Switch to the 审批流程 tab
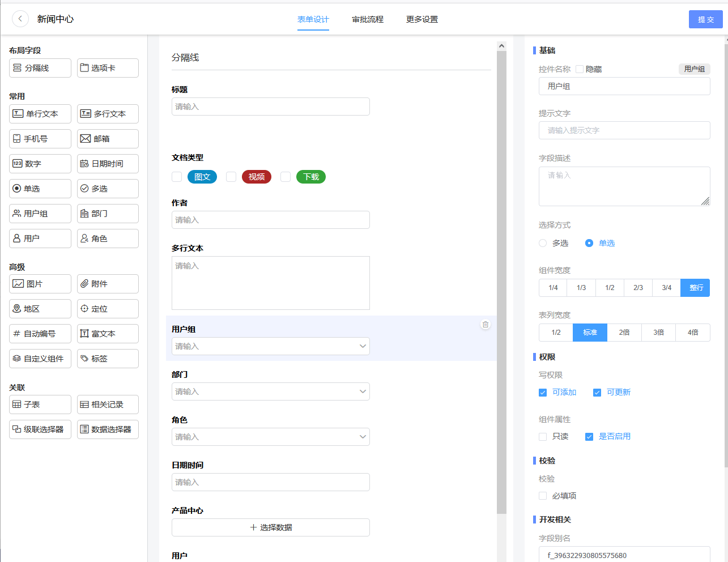Screen dimensions: 728x562 pyautogui.click(x=368, y=19)
